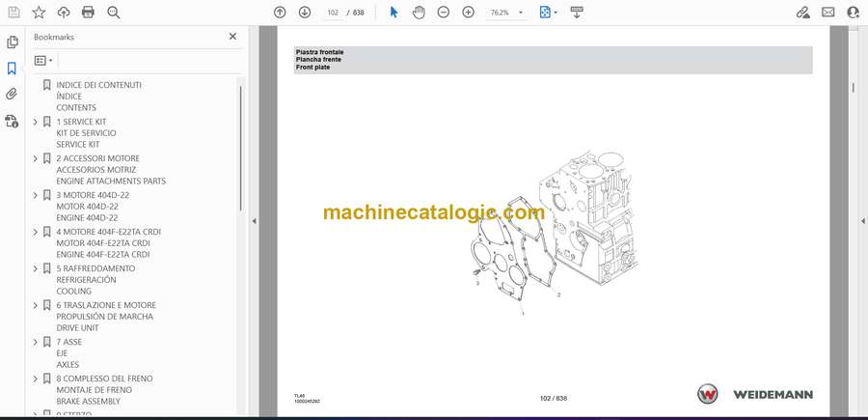Expand the 1 SERVICE KIT bookmark

[36, 122]
